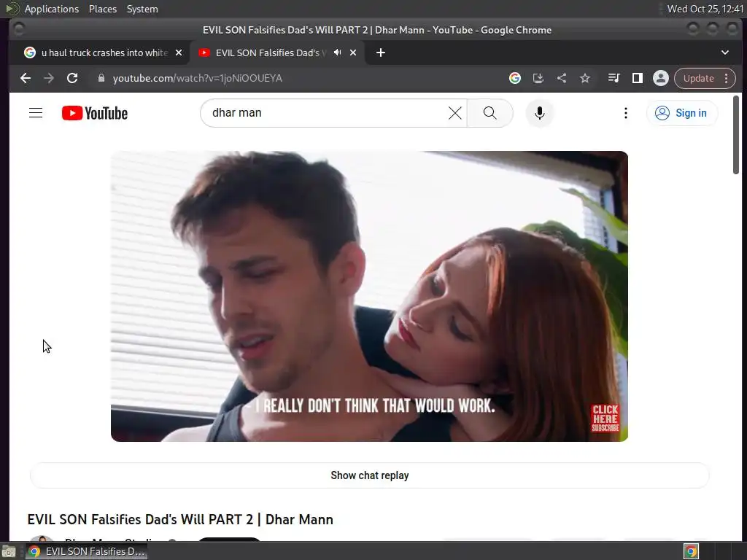
Task: Select Chrome window in taskbar
Action: (87, 551)
